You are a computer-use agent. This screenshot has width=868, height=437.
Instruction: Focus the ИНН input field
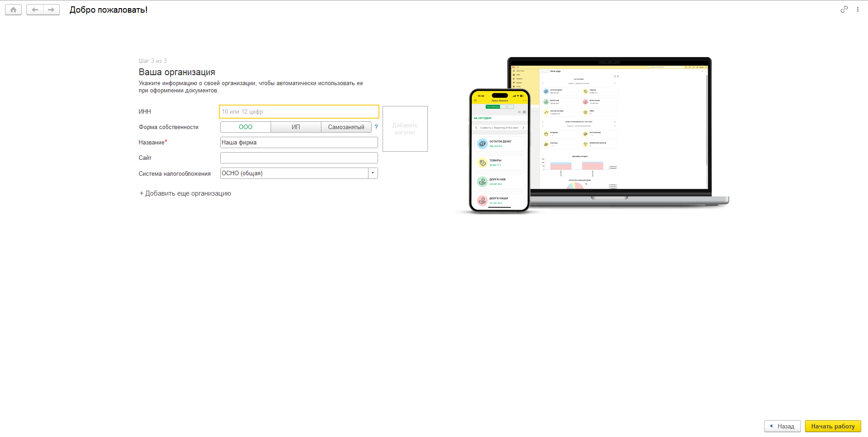click(x=299, y=112)
